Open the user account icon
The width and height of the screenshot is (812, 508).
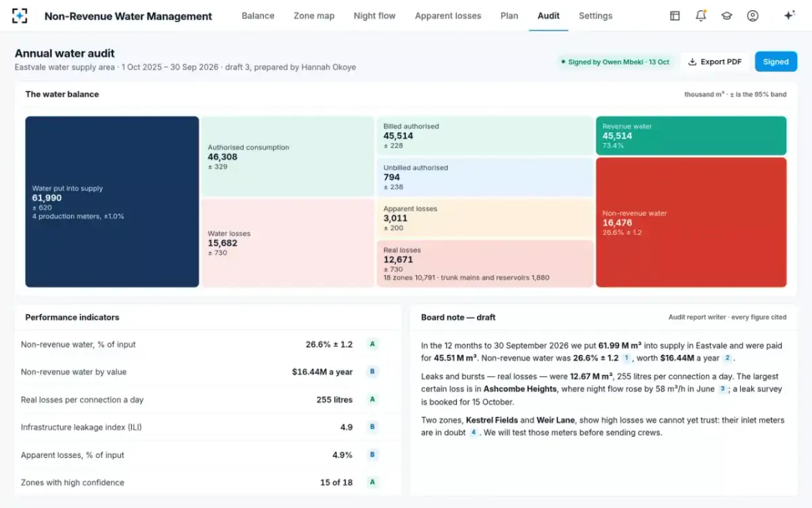click(752, 16)
